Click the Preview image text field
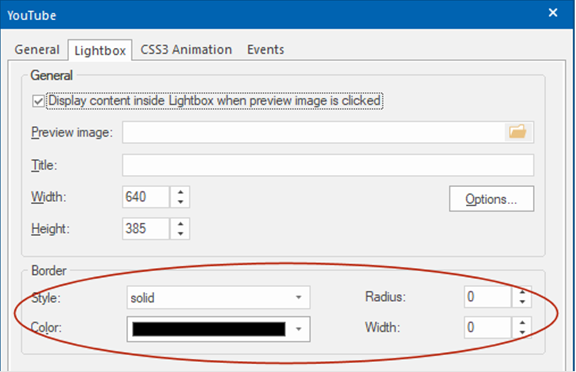 click(x=314, y=132)
